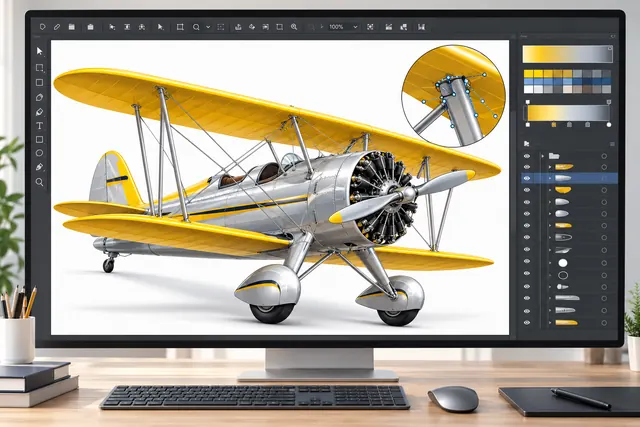Pick the peach cream swatch in the bottom row

pyautogui.click(x=568, y=89)
